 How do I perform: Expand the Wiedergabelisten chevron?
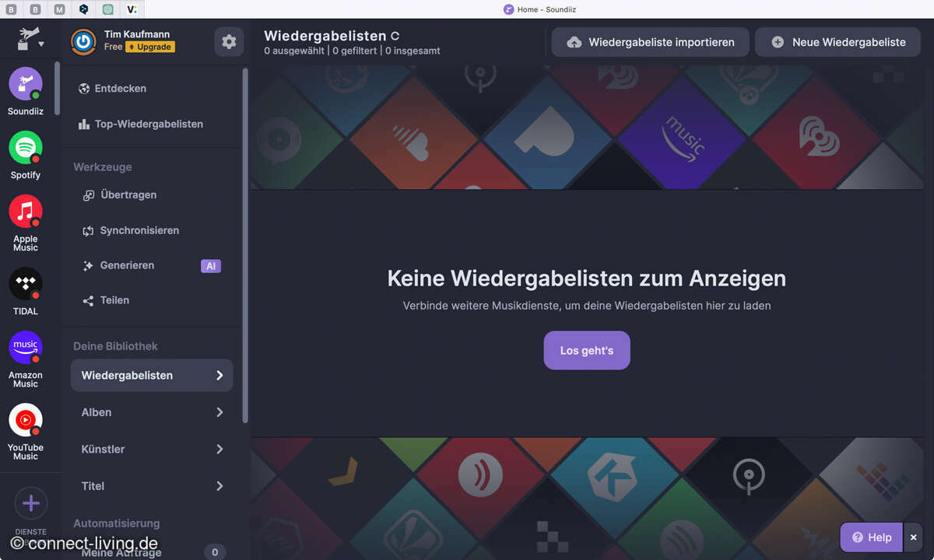(219, 376)
